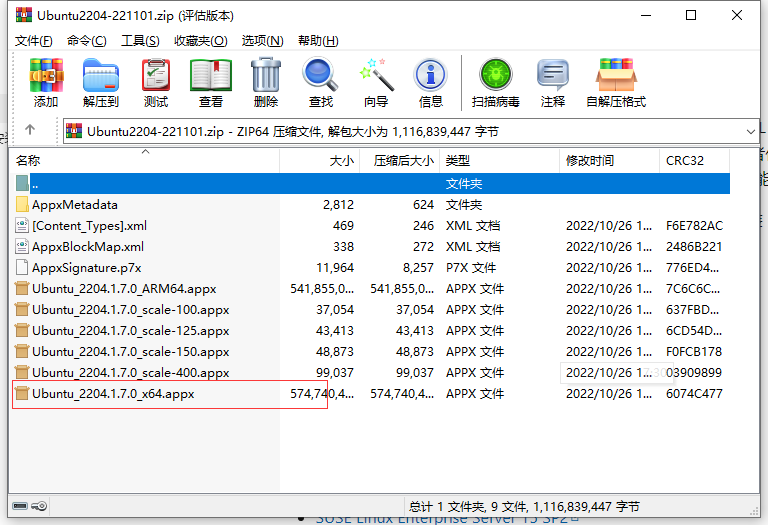Click the [Content_Types].xml file icon
The image size is (768, 525).
pos(22,225)
